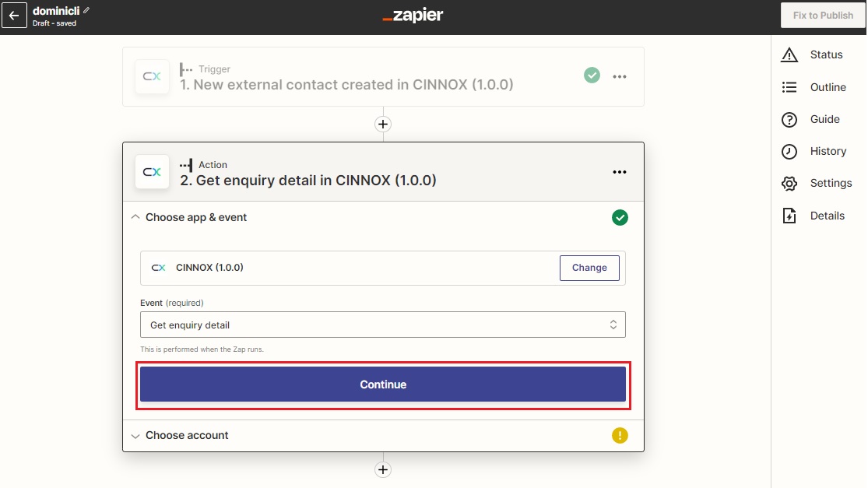
Task: Open trigger step title New external contact
Action: (x=346, y=85)
